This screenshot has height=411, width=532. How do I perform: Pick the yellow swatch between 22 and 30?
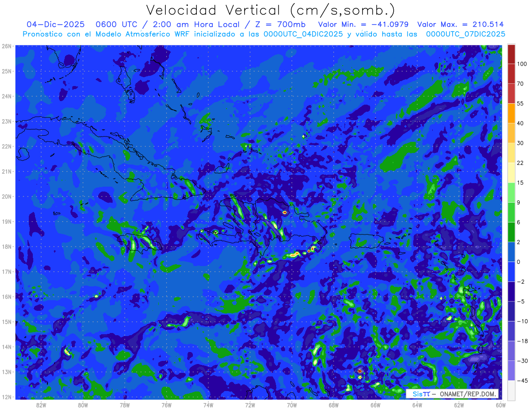point(512,153)
